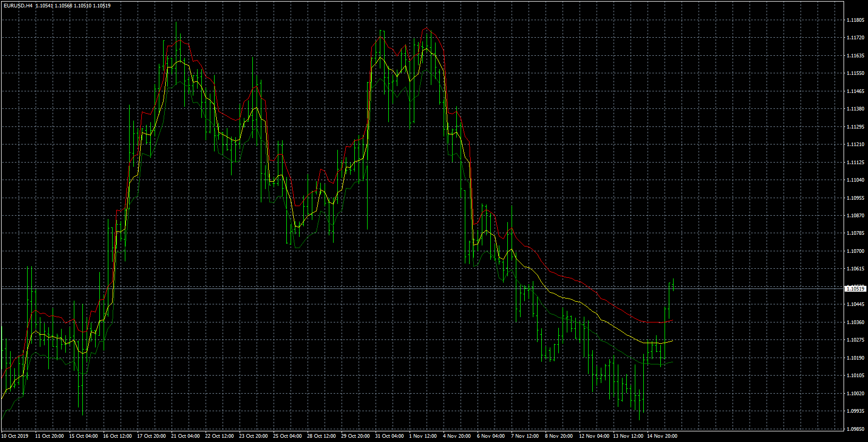Screen dimensions: 868x442
Task: Click the 6 Nov 04:00 time label
Action: (x=491, y=436)
